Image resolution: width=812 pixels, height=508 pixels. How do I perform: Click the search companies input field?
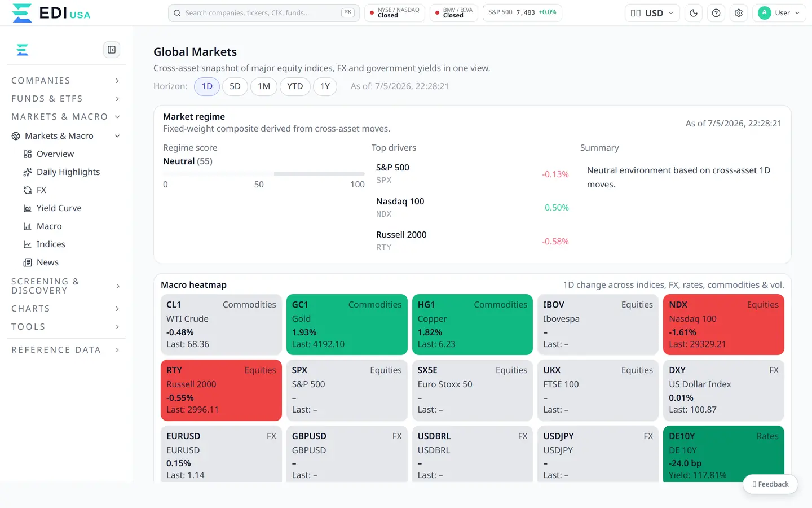coord(264,13)
